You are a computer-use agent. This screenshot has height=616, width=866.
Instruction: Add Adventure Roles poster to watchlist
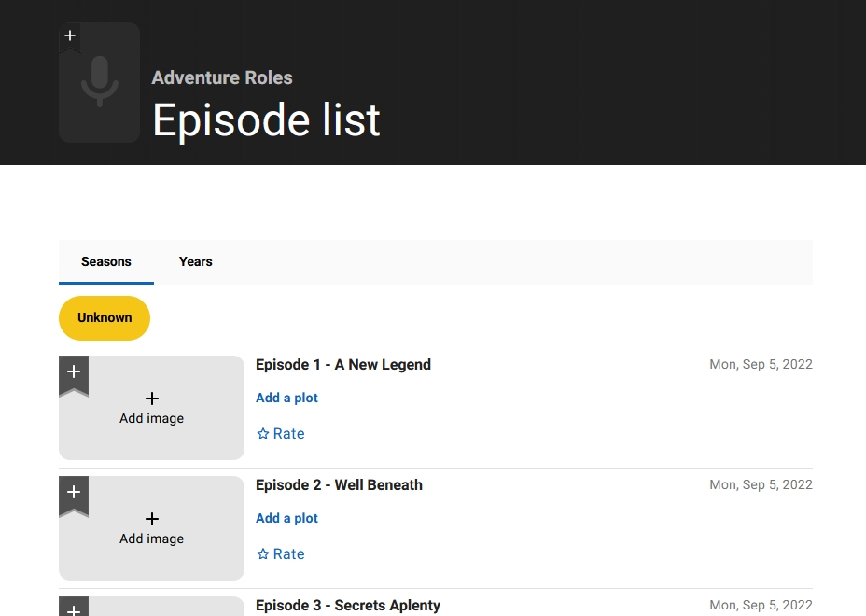70,36
